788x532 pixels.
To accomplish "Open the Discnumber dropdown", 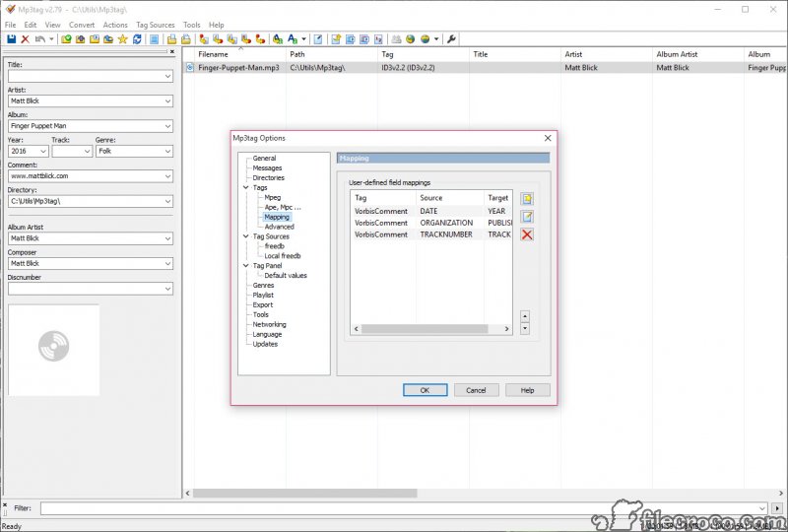I will (x=167, y=289).
